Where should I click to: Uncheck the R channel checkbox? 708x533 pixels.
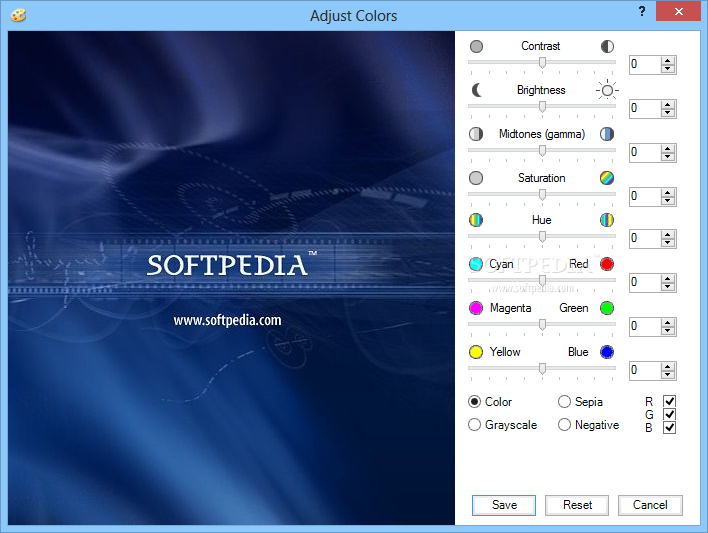tap(670, 401)
